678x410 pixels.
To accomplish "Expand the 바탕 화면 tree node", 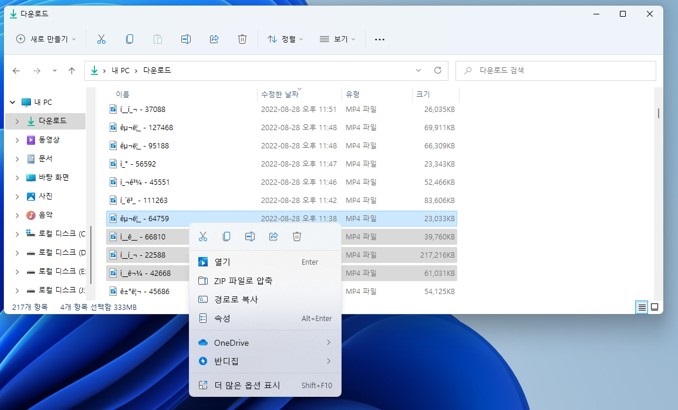I will pyautogui.click(x=17, y=178).
